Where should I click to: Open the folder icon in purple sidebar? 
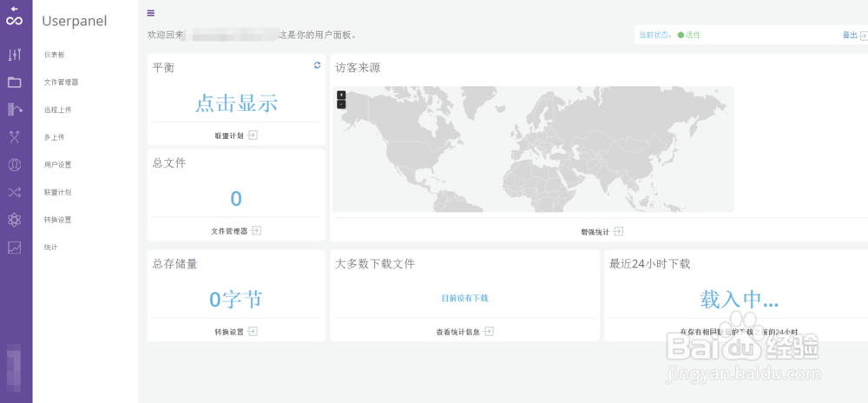[x=15, y=83]
